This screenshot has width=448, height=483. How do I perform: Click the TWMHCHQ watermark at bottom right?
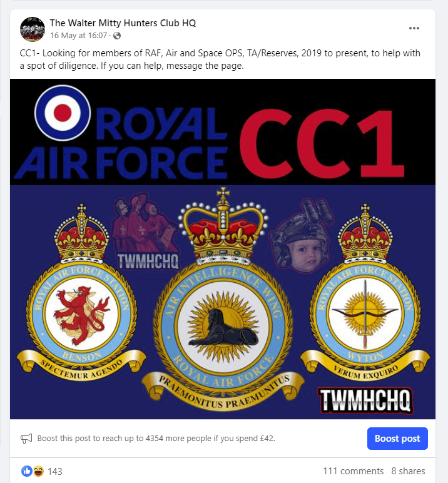pos(365,400)
